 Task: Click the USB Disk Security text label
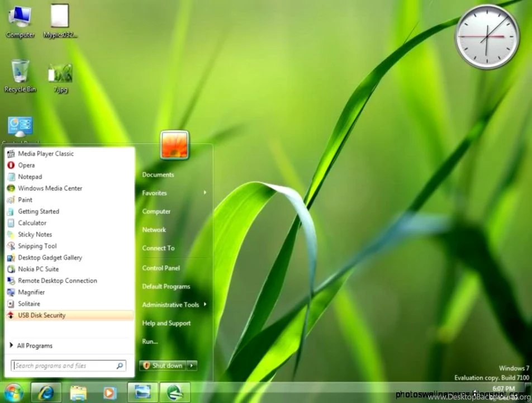(x=42, y=315)
